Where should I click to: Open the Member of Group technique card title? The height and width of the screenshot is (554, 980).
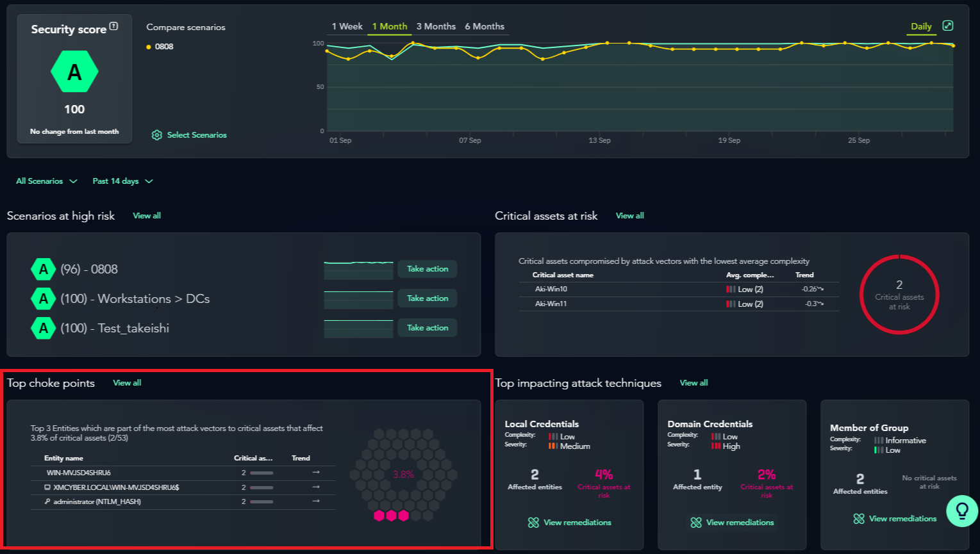point(869,428)
